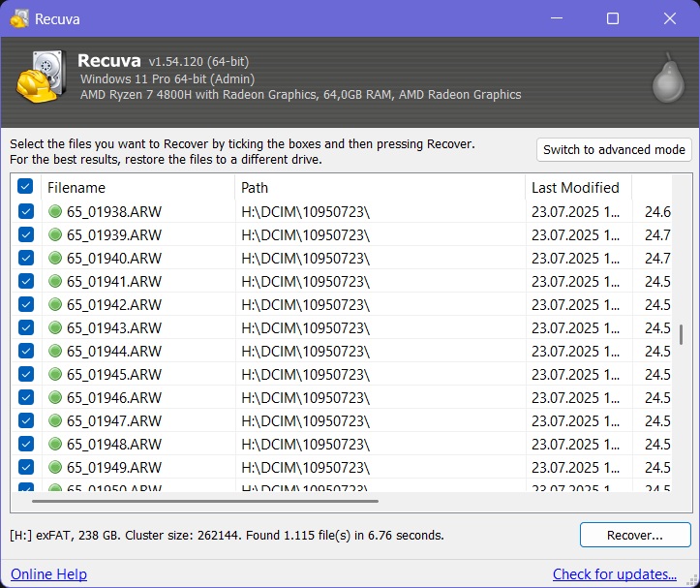
Task: Select filename 65_01938.ARW
Action: coord(114,211)
